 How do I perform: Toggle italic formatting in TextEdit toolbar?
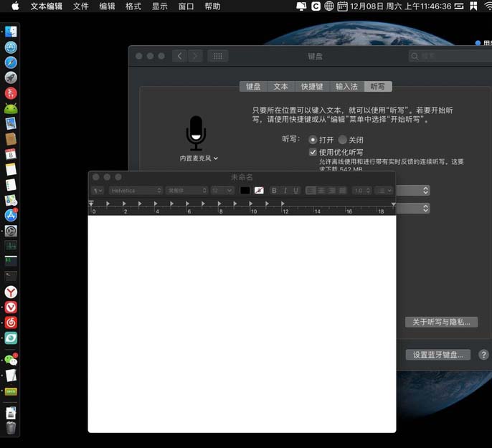(x=285, y=191)
